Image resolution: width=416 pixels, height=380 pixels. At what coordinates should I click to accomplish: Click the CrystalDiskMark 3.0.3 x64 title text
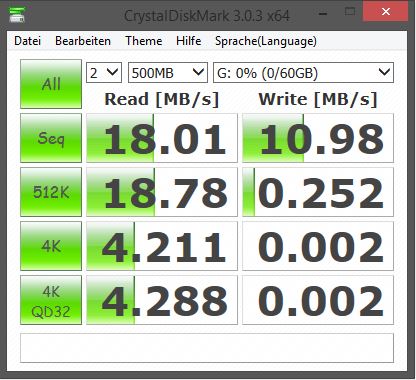pyautogui.click(x=207, y=16)
